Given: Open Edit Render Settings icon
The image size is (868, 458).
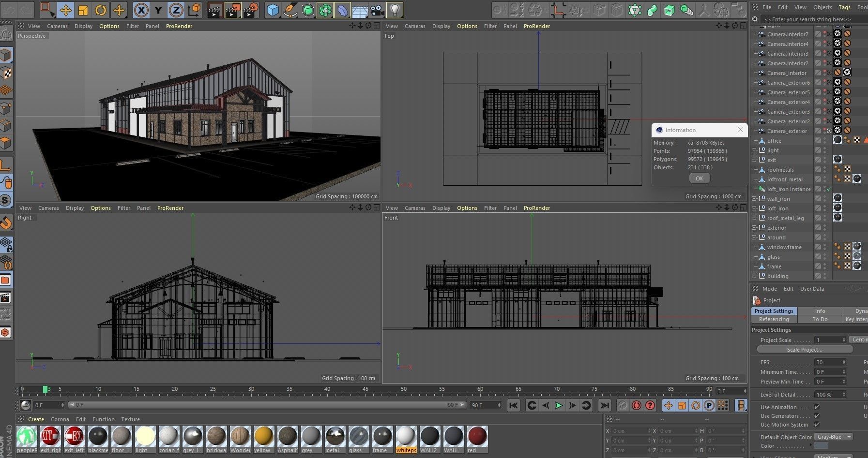Looking at the screenshot, I should 251,10.
